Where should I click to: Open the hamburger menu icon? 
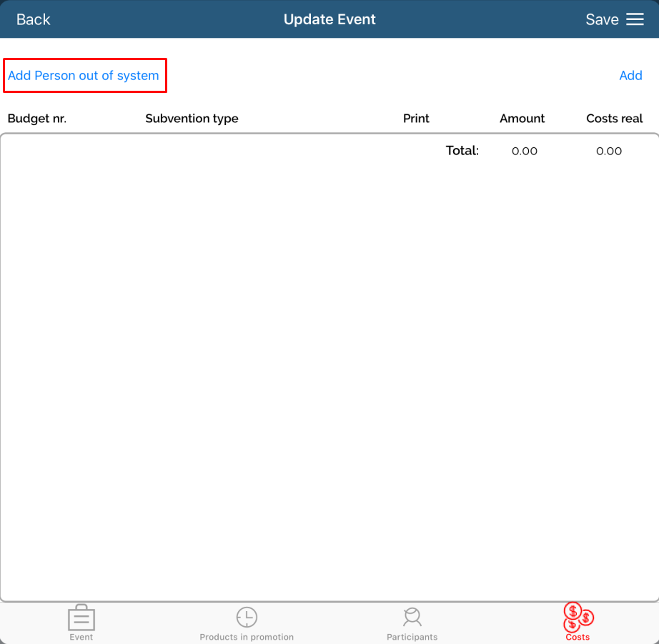[635, 19]
